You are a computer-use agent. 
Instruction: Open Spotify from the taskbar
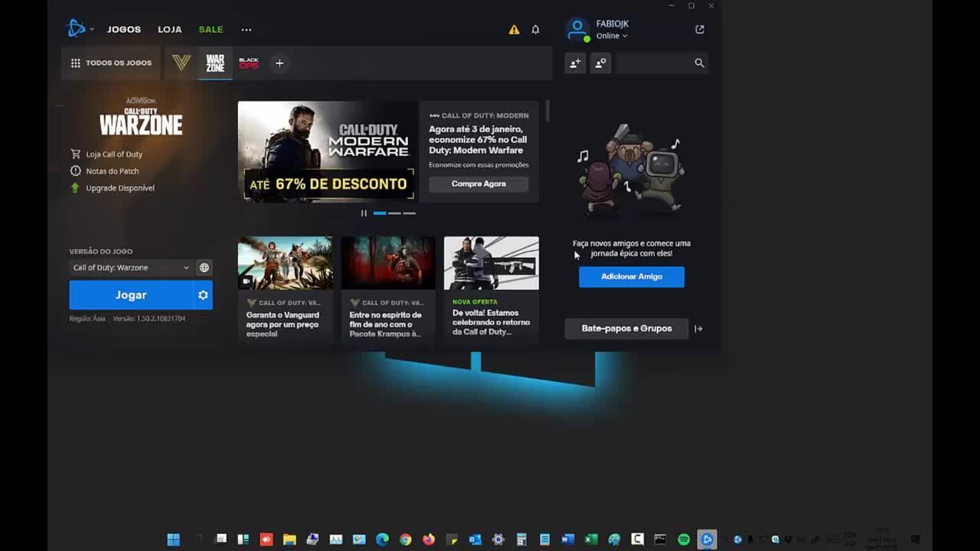coord(684,540)
